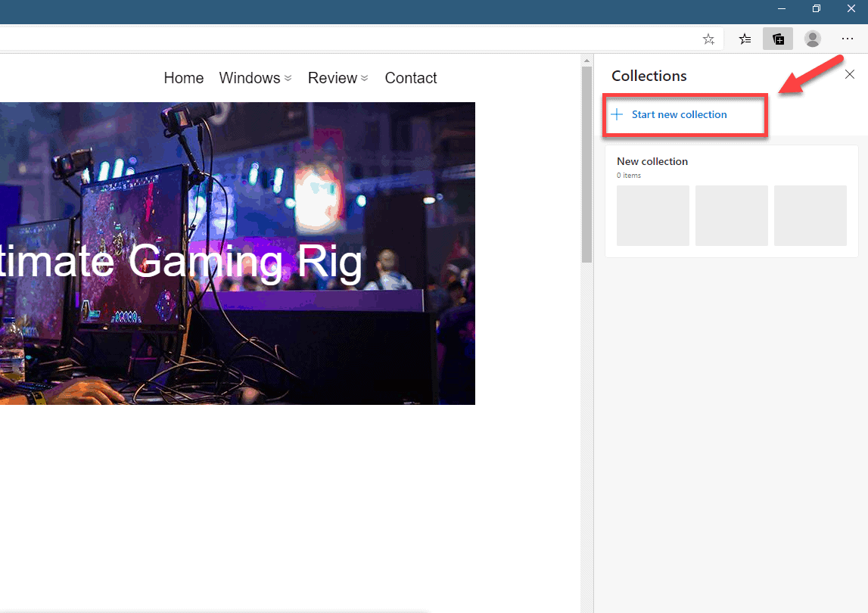Viewport: 868px width, 613px height.
Task: Click the Collections panel heading
Action: (649, 76)
